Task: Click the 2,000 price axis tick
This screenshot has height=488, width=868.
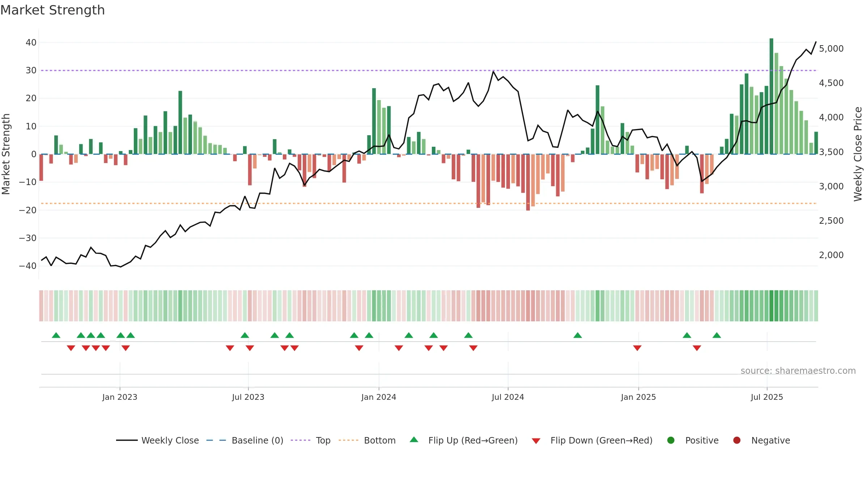Action: 831,255
